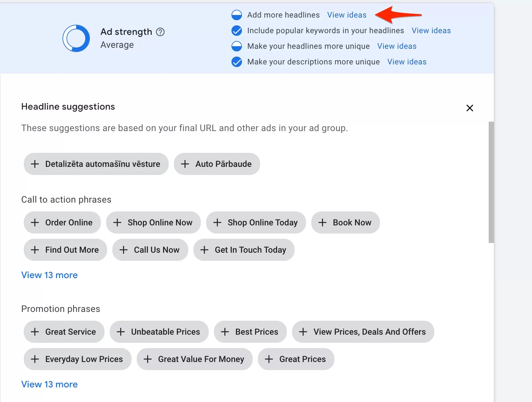This screenshot has width=532, height=402.
Task: Click the Call to action phrases label
Action: tap(66, 200)
